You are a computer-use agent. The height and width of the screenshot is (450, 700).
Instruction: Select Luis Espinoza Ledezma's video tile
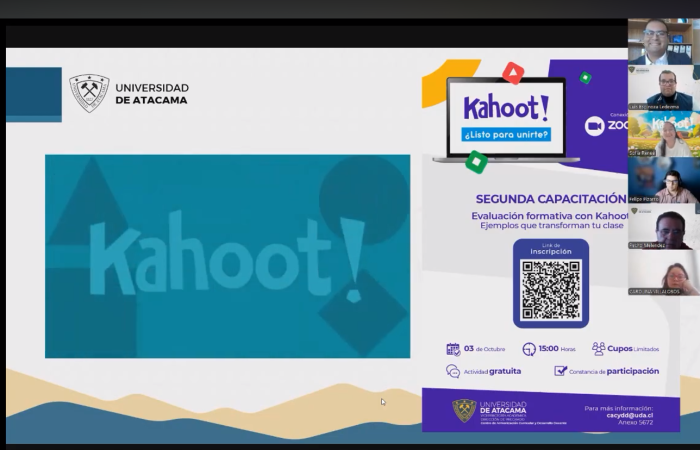(x=664, y=88)
